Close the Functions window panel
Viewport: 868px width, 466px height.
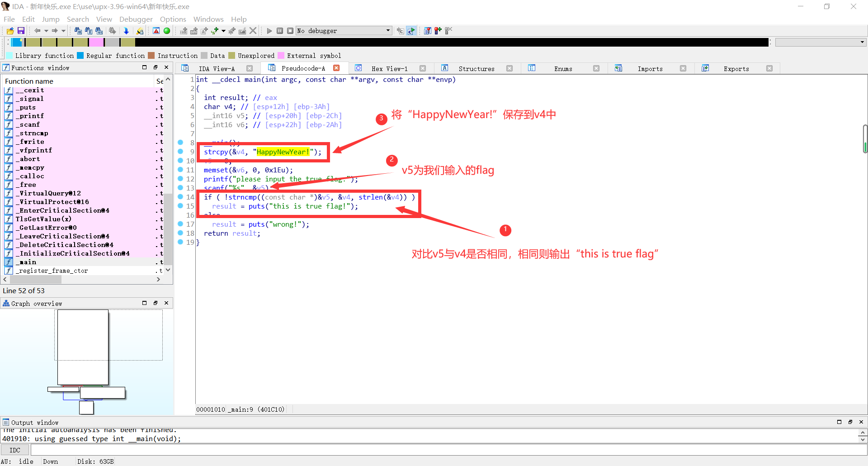click(x=166, y=67)
